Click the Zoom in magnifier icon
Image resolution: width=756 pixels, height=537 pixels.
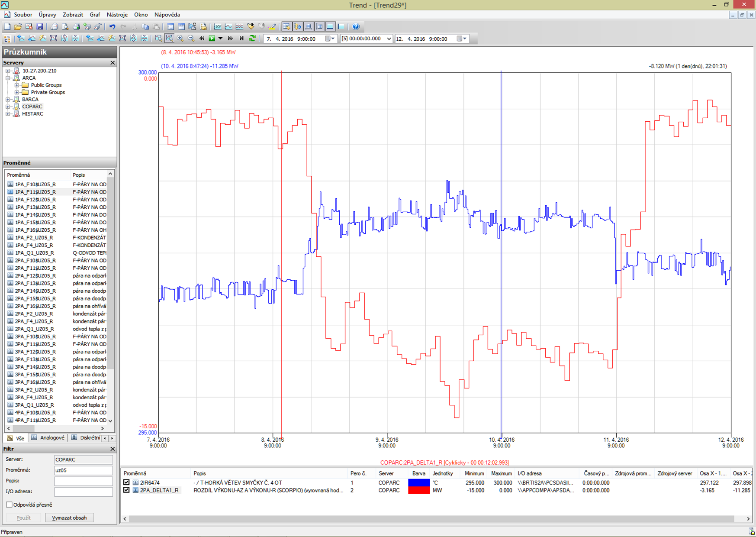click(x=180, y=38)
